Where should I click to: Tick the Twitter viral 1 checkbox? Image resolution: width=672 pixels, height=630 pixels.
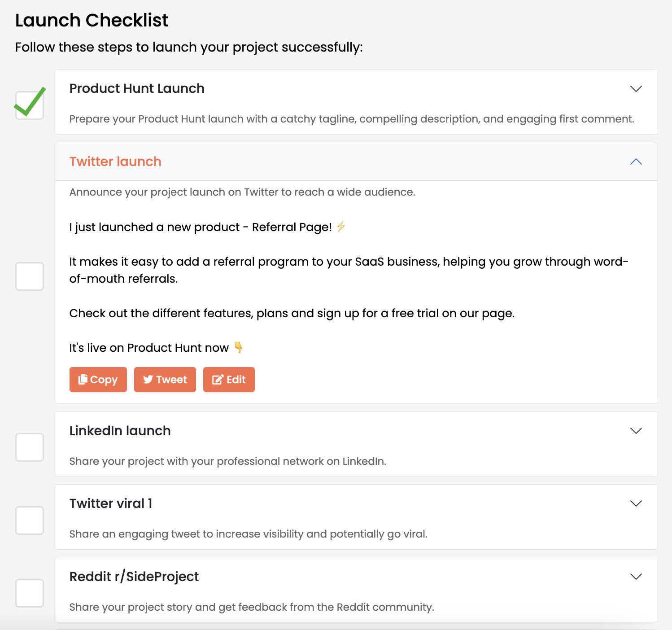click(30, 521)
